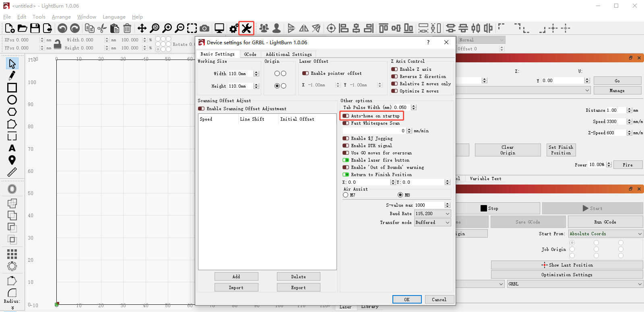The height and width of the screenshot is (312, 644).
Task: Click the Tab Pulse Width value field
Action: pyautogui.click(x=402, y=107)
